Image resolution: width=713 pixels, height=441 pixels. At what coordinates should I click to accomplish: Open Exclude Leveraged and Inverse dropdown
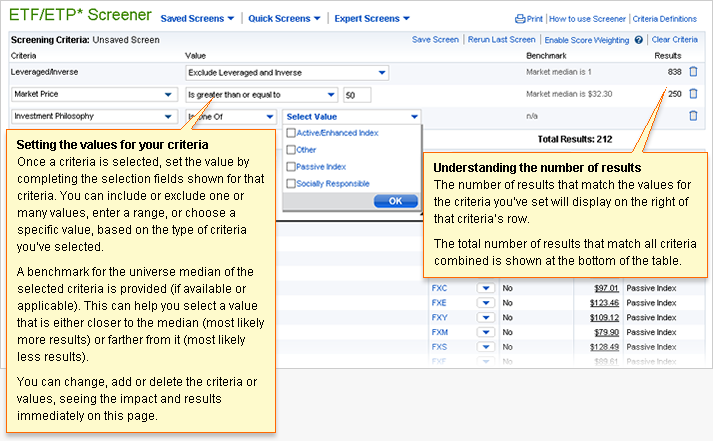(x=287, y=72)
